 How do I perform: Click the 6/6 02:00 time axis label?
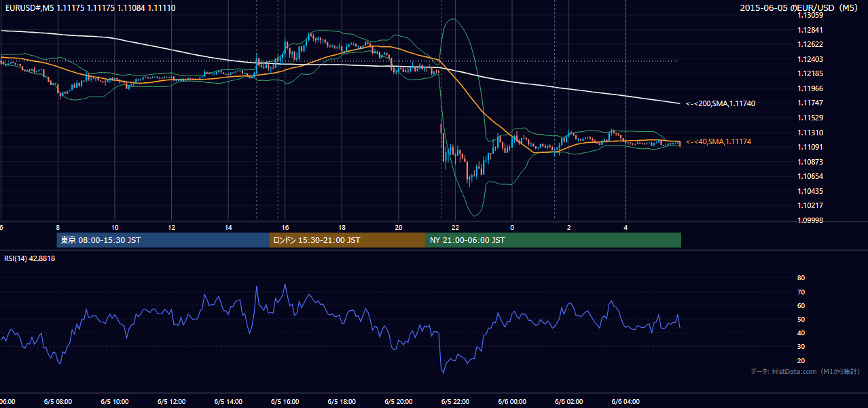(x=569, y=402)
